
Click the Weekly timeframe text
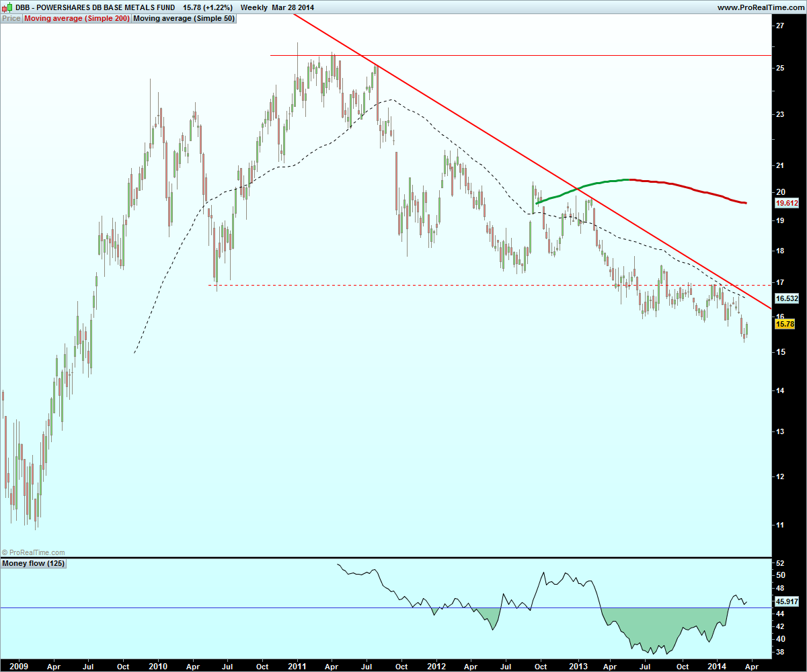[x=255, y=7]
